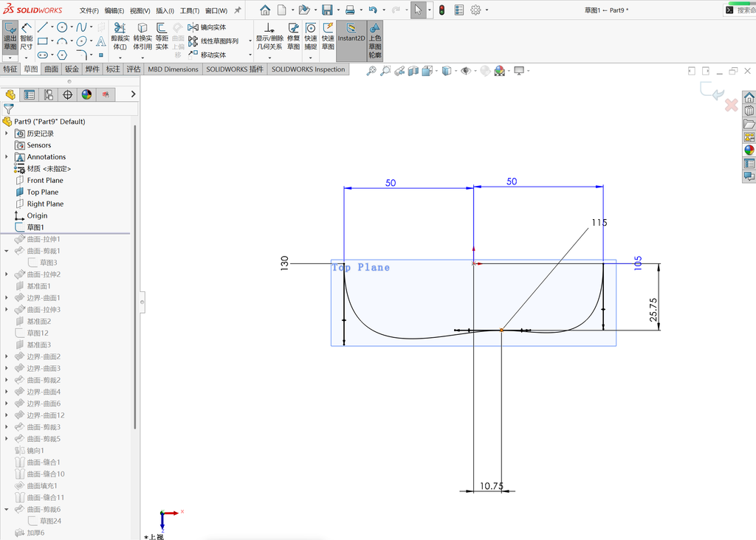Click the 25.75 dimension value
Image resolution: width=756 pixels, height=540 pixels.
point(653,309)
